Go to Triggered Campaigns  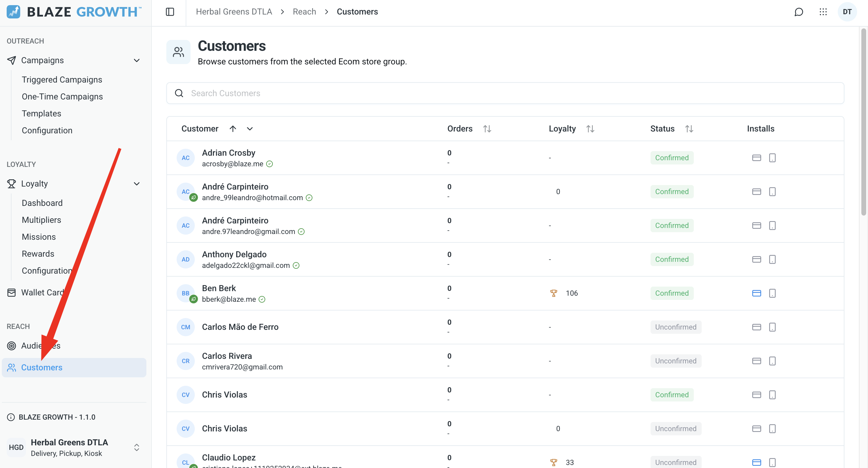click(62, 80)
